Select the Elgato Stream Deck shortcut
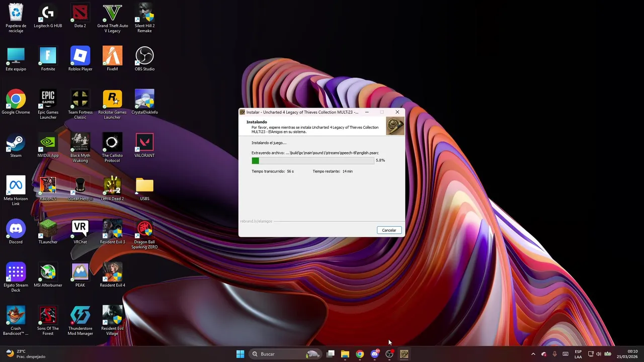The image size is (644, 362). click(x=16, y=278)
